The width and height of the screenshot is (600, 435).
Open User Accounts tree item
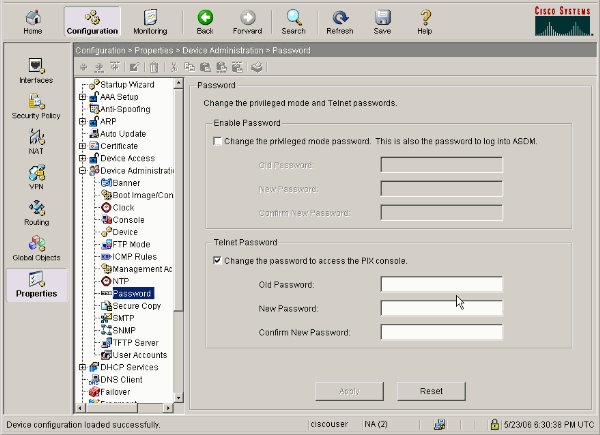(140, 355)
